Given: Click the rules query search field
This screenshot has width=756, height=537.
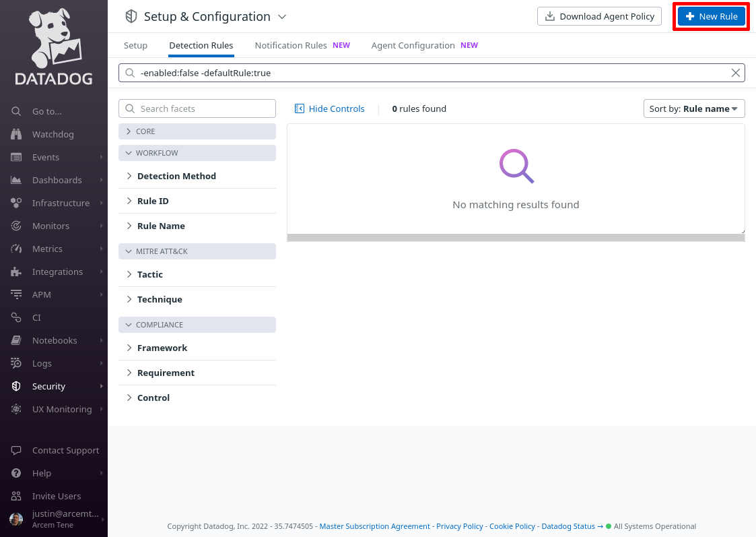Looking at the screenshot, I should pos(432,73).
